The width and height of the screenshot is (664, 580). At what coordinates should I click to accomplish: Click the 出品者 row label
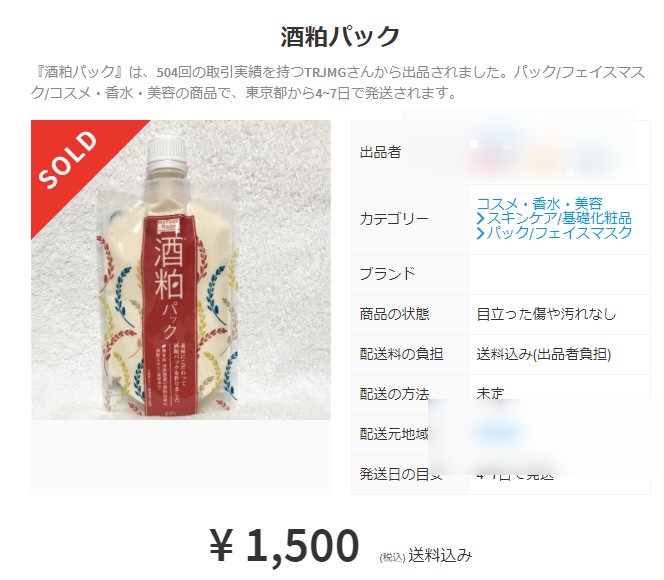380,152
